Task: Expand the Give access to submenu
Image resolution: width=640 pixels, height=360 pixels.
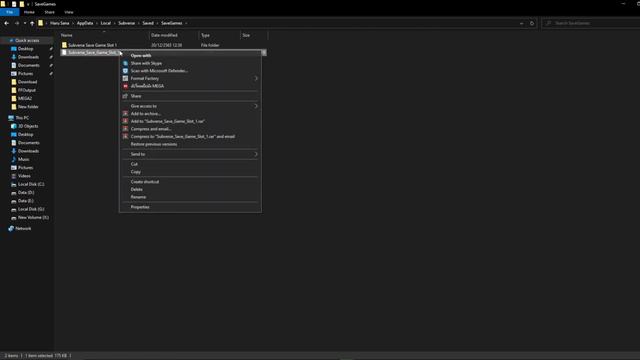Action: click(256, 106)
